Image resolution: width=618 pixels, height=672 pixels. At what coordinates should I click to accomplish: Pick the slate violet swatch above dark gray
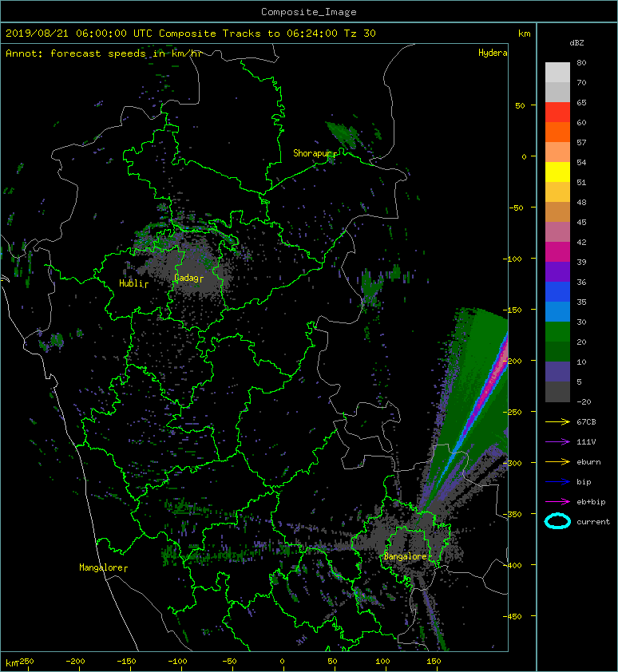click(557, 372)
